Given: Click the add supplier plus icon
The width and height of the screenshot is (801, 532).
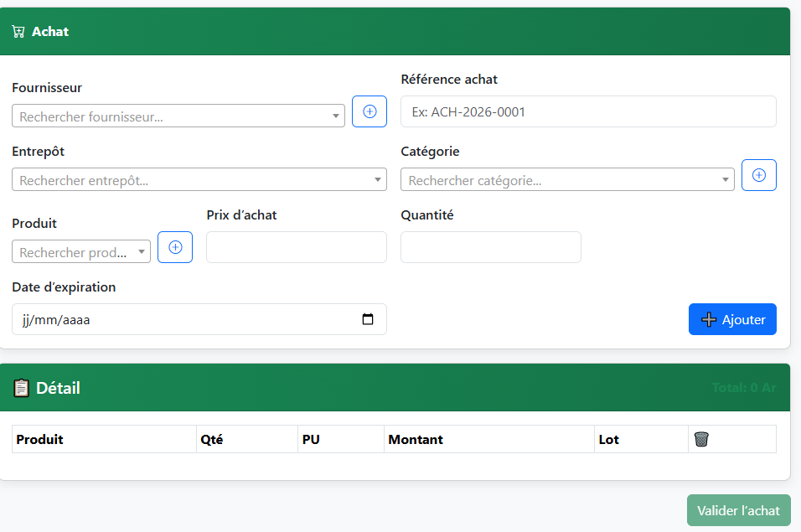Looking at the screenshot, I should (x=369, y=111).
